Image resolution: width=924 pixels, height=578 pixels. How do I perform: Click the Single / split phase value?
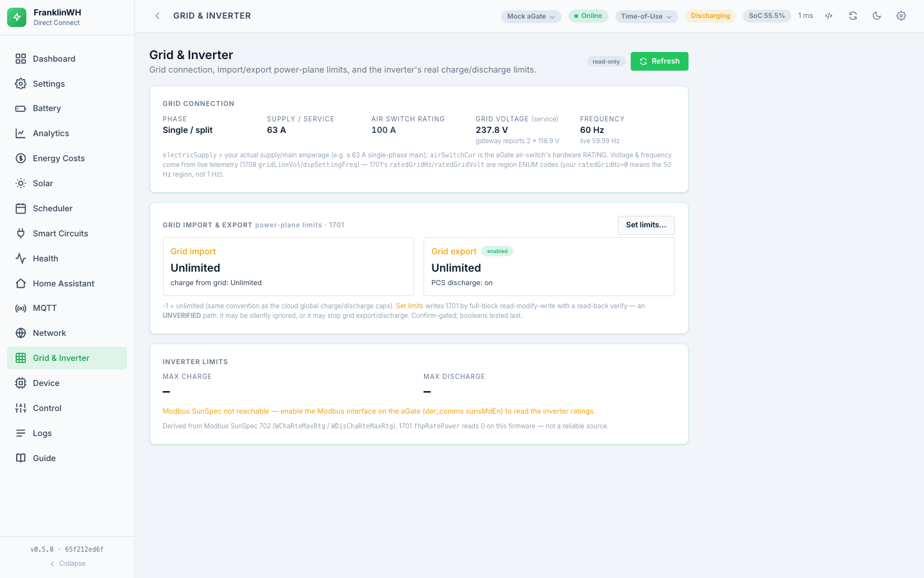click(x=187, y=130)
